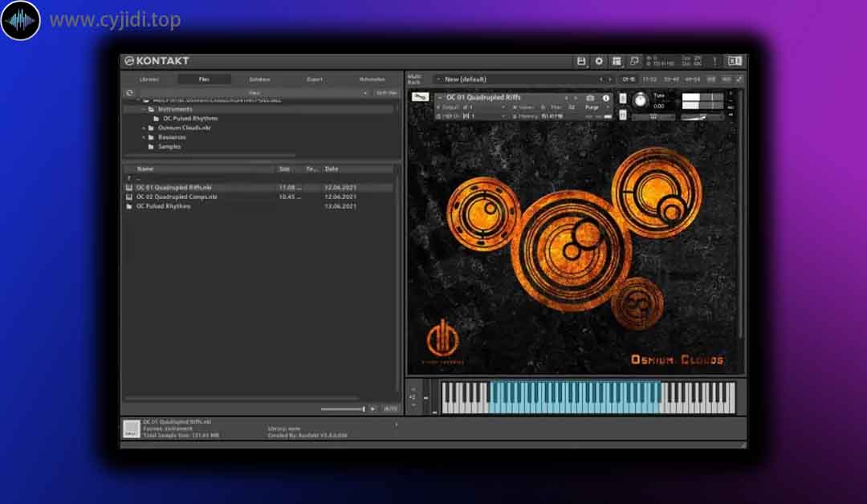
Task: Click the keyboard octave shift control left of the keys
Action: [x=413, y=397]
